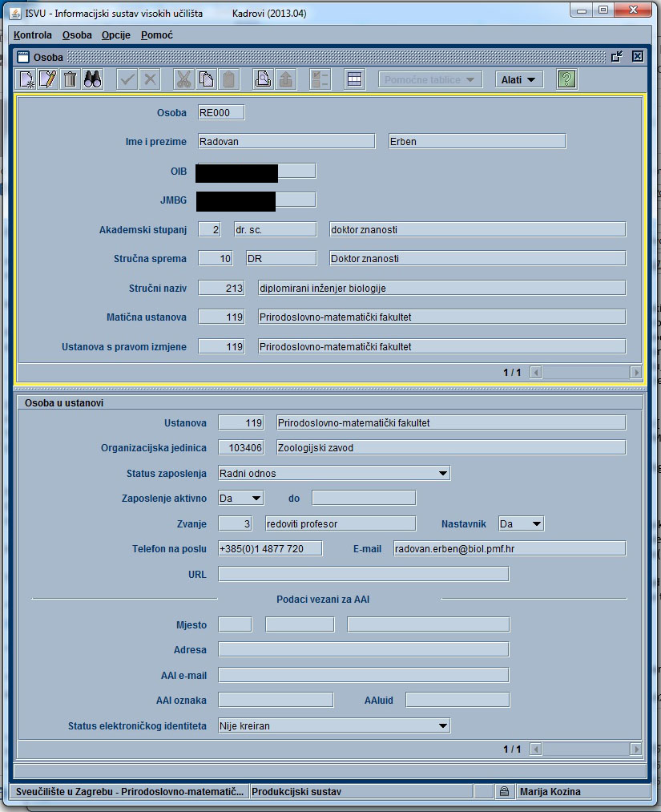Click the AAIuid input field
661x812 pixels.
[457, 700]
